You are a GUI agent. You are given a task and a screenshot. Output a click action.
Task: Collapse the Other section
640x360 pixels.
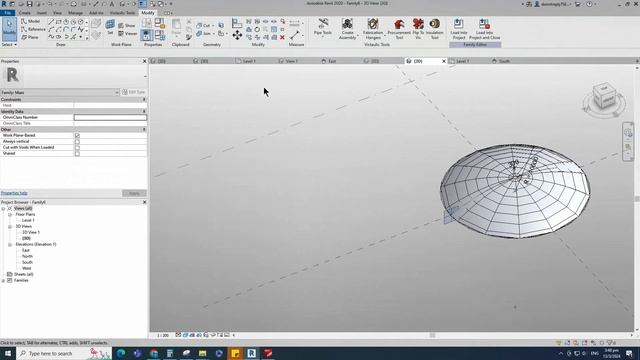pos(144,129)
